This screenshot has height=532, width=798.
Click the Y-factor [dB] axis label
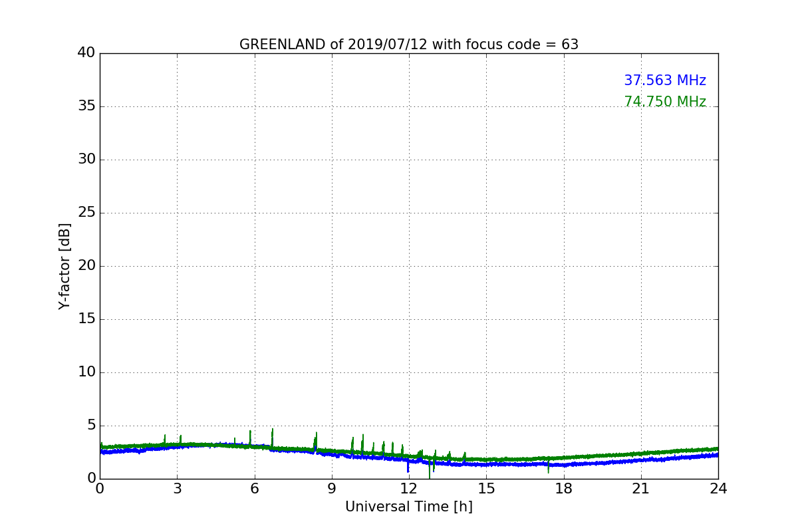click(65, 266)
